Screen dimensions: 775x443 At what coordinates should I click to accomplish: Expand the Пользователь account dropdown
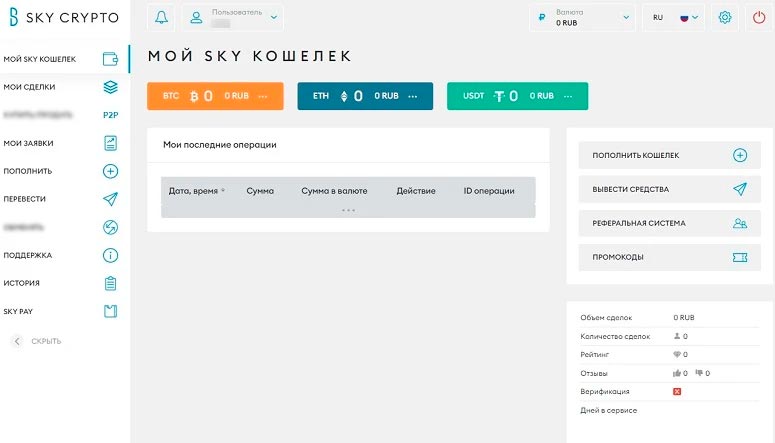233,18
